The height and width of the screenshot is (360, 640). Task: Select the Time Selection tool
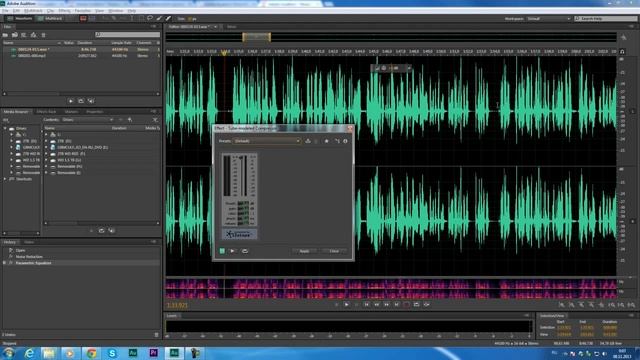click(132, 18)
